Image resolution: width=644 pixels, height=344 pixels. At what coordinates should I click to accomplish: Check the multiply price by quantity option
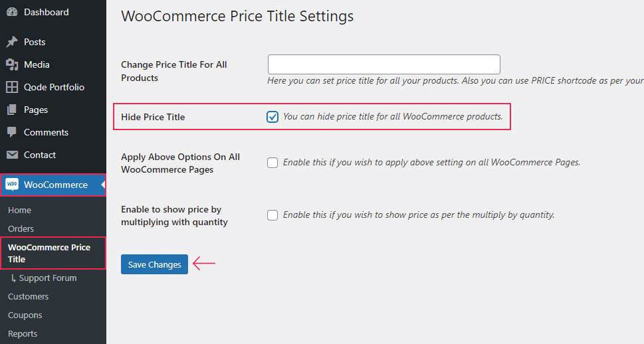coord(272,215)
